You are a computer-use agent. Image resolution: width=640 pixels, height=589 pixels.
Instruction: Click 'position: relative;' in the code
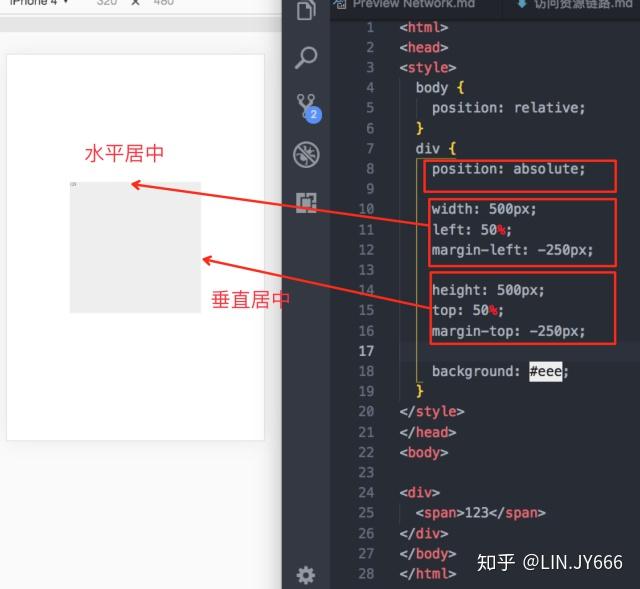coord(509,108)
